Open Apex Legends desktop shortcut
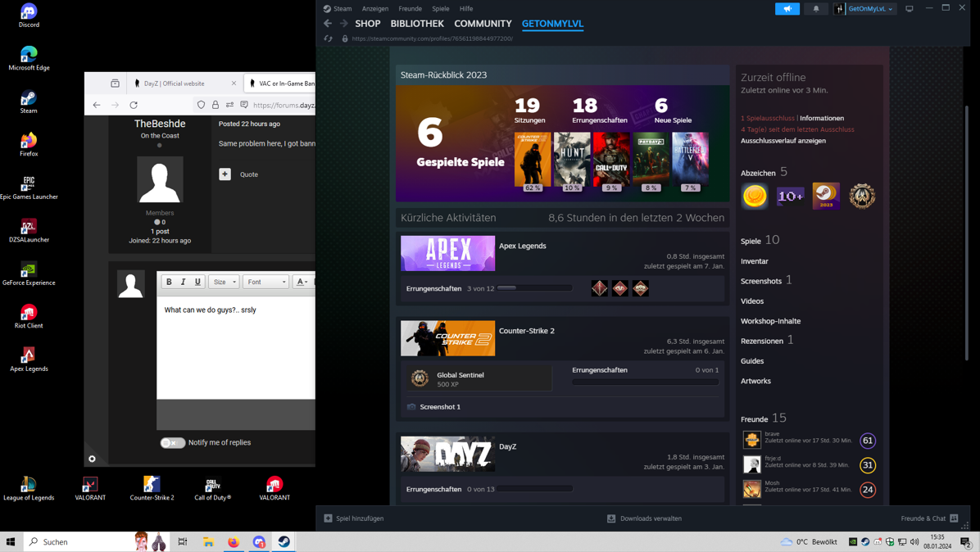The height and width of the screenshot is (552, 980). coord(29,360)
